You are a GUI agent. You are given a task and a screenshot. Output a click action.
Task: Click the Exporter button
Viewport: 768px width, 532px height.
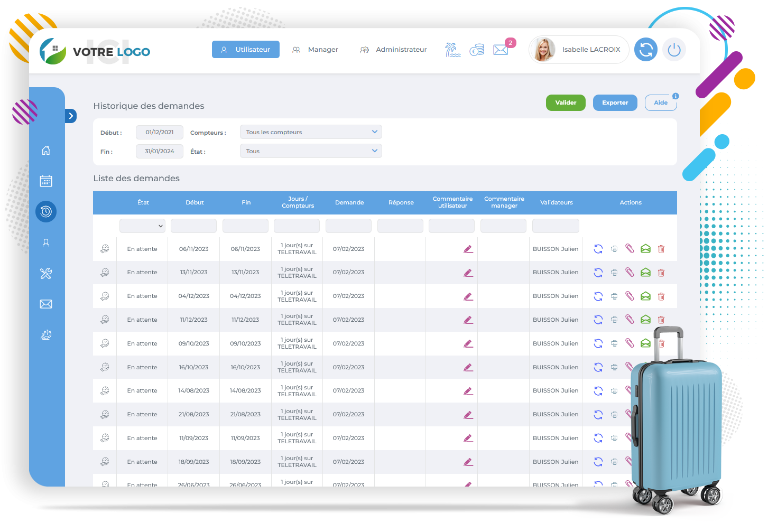(x=615, y=102)
